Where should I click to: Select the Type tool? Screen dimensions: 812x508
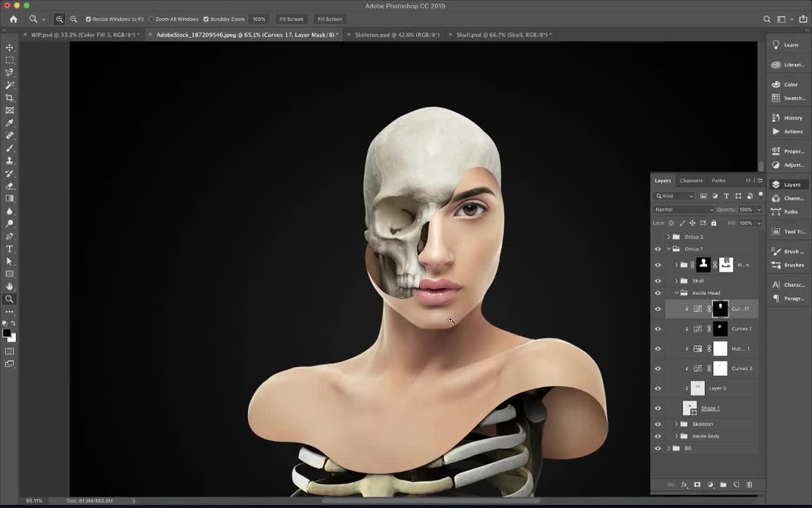[9, 248]
